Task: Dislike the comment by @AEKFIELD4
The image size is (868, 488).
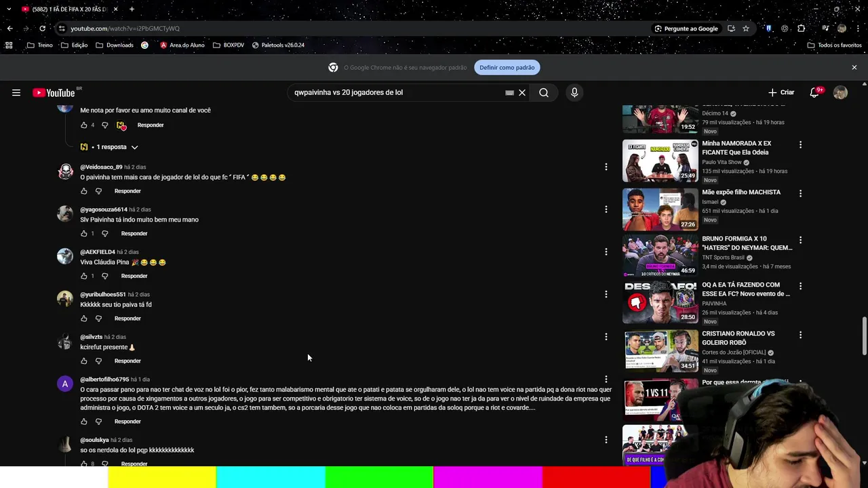Action: tap(105, 276)
